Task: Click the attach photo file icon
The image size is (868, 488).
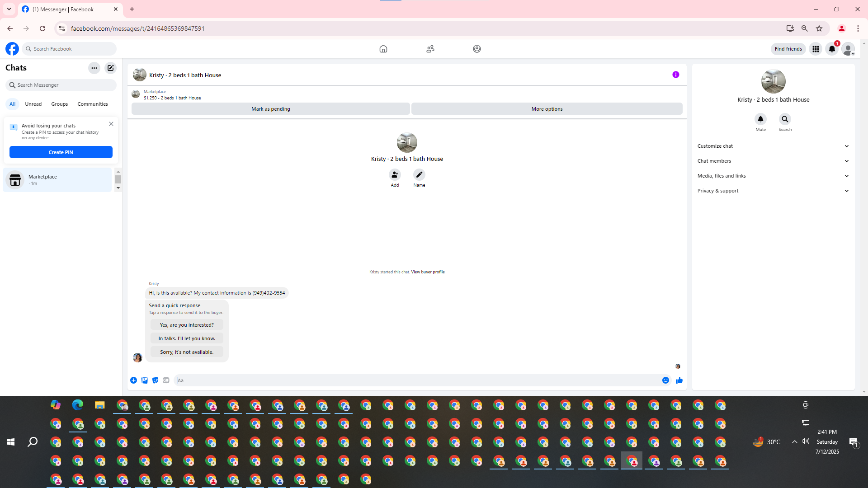Action: 144,380
